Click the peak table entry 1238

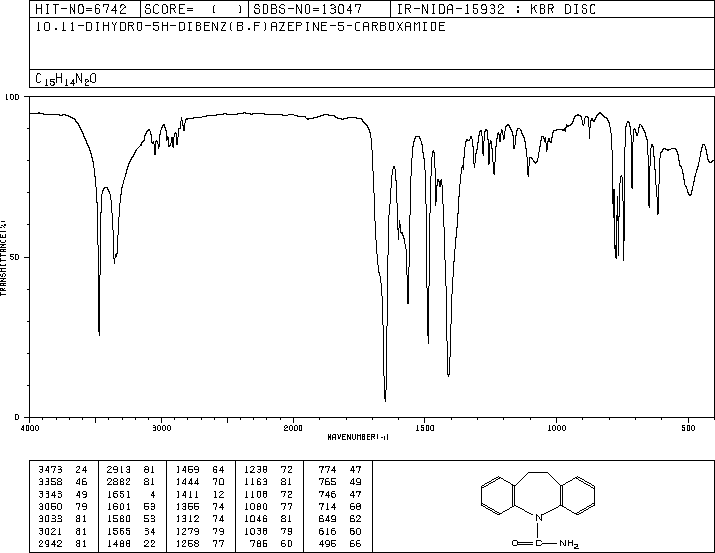256,469
